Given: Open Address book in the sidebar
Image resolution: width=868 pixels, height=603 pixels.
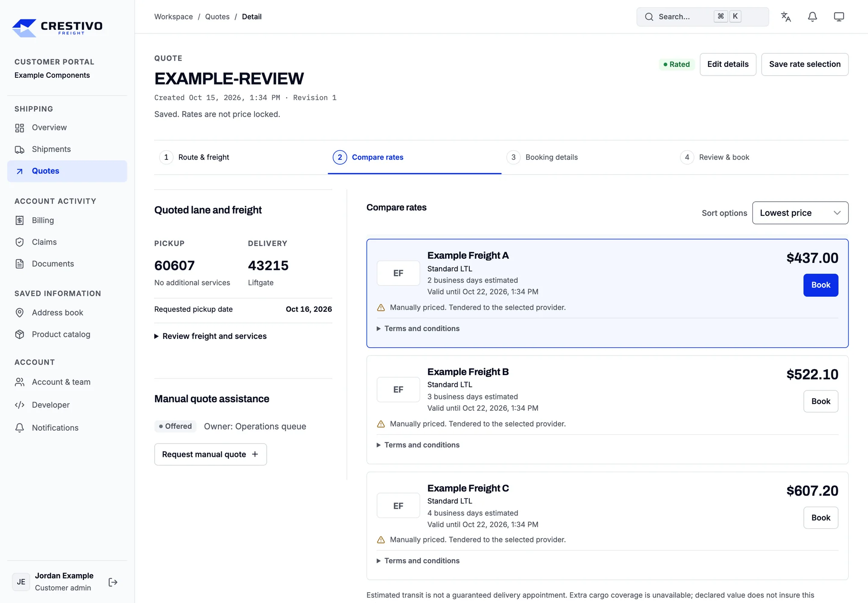Looking at the screenshot, I should pos(67,313).
